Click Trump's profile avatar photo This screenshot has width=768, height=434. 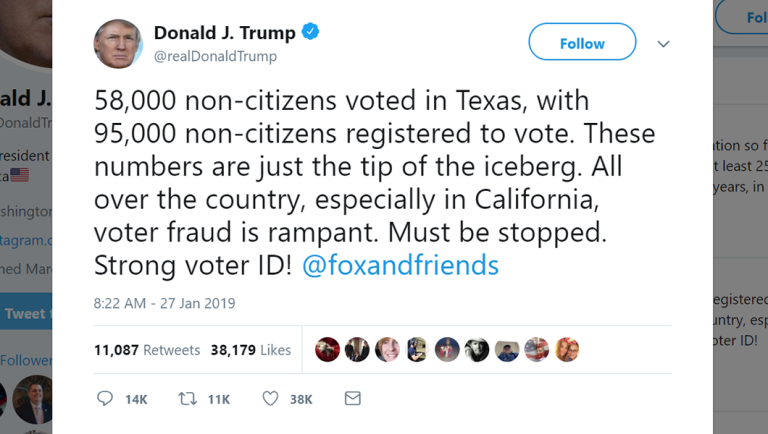click(x=118, y=44)
